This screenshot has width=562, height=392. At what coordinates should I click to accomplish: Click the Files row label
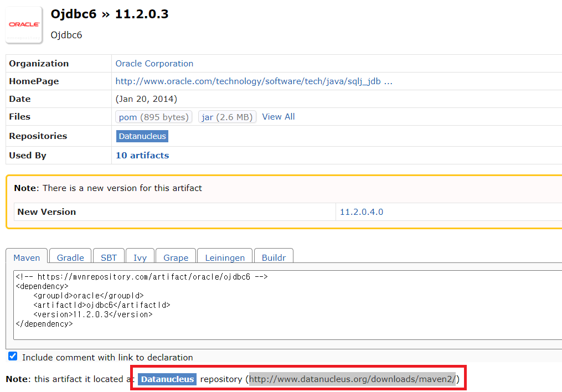[x=20, y=117]
